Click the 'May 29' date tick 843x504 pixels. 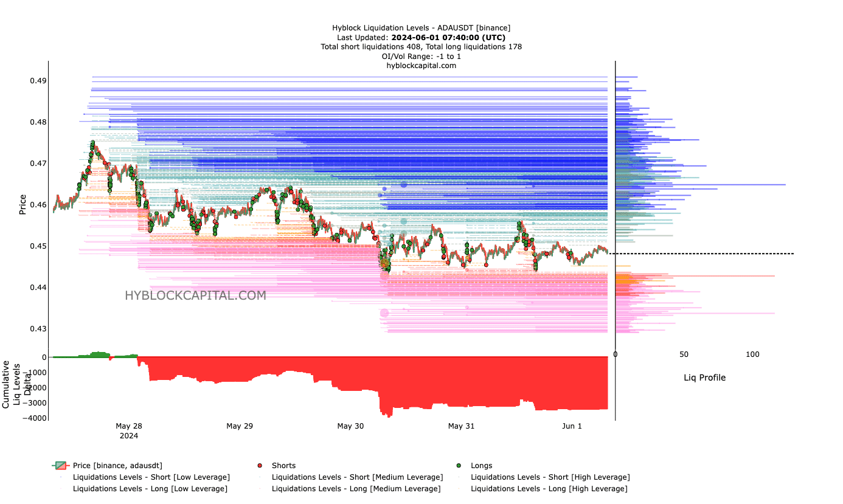coord(240,426)
